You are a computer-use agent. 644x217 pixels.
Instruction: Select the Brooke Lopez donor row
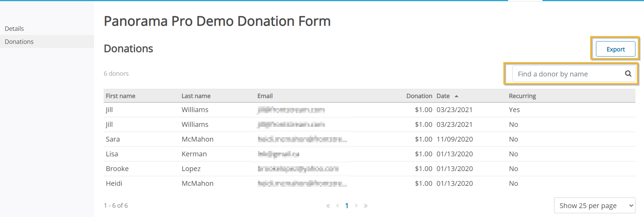(370, 169)
